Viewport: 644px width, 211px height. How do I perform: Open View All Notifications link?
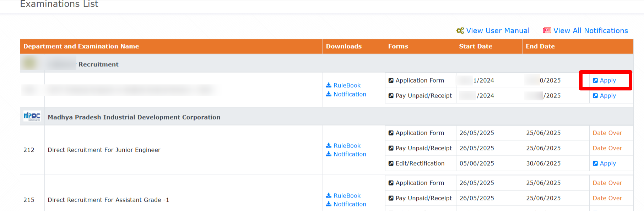[x=590, y=31]
